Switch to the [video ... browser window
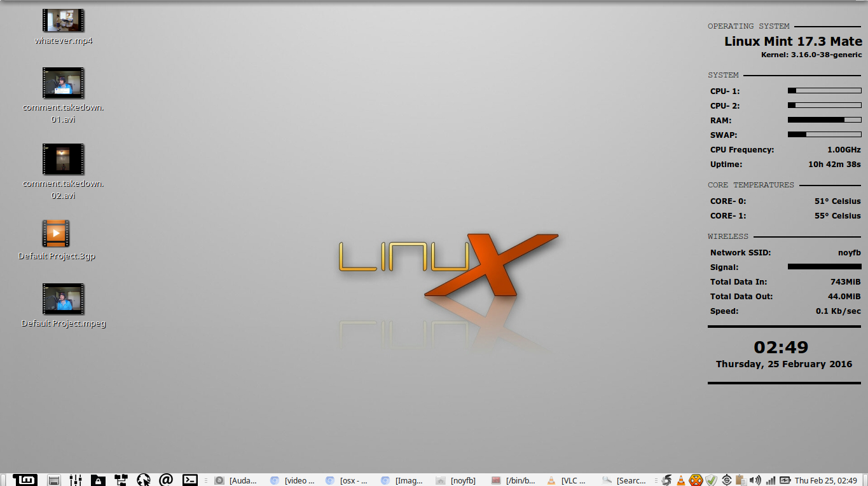 (293, 480)
